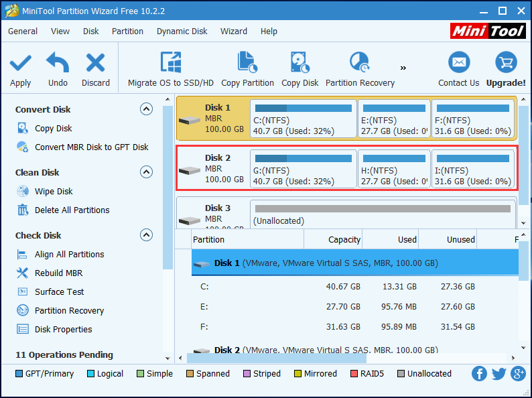The image size is (532, 398).
Task: Click the Logical legend color swatch
Action: 90,374
